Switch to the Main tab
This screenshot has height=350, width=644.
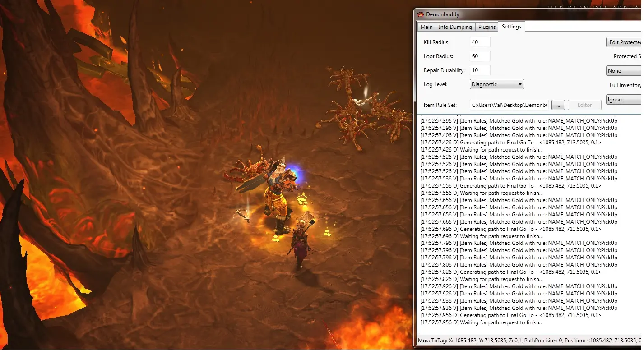tap(426, 27)
